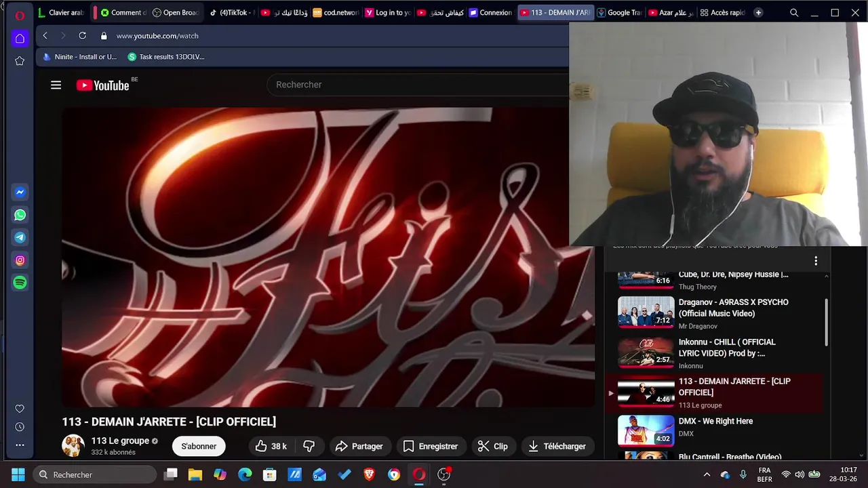This screenshot has height=488, width=868.
Task: Open File Explorer from the taskbar
Action: point(195,474)
